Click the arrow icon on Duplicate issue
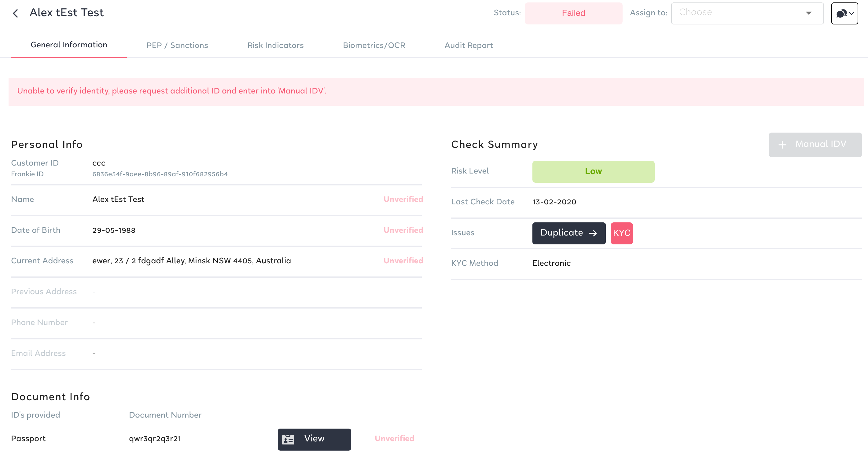Screen dimensions: 868x457 tap(593, 233)
